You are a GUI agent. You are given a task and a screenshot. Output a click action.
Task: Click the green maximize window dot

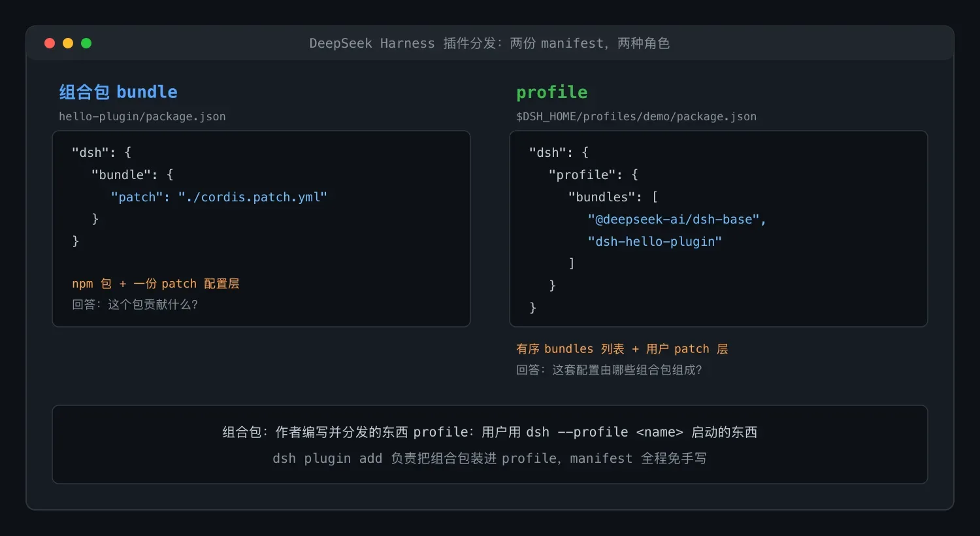click(x=86, y=43)
